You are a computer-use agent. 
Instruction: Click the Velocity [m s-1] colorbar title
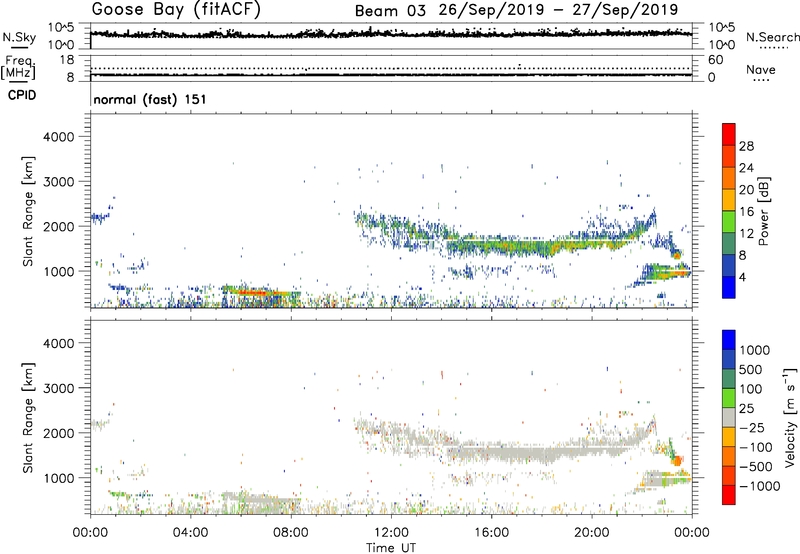click(x=790, y=417)
